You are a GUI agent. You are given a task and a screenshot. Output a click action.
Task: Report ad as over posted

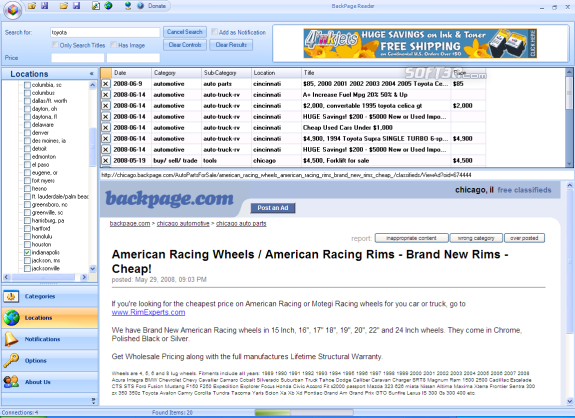pos(524,238)
